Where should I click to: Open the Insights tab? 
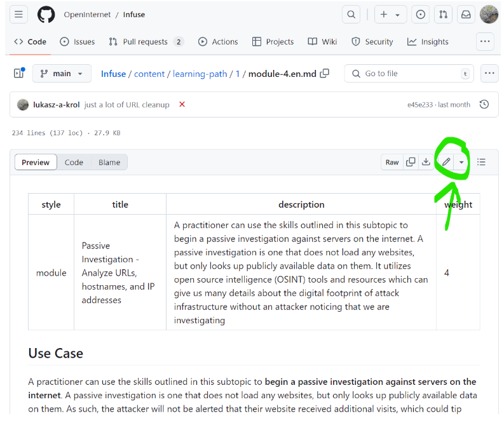[x=428, y=42]
